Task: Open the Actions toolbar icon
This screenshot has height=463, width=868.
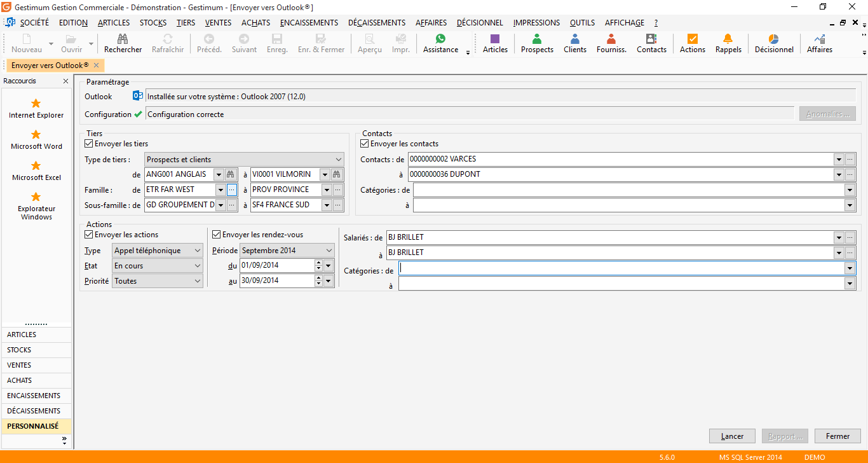Action: click(x=692, y=39)
